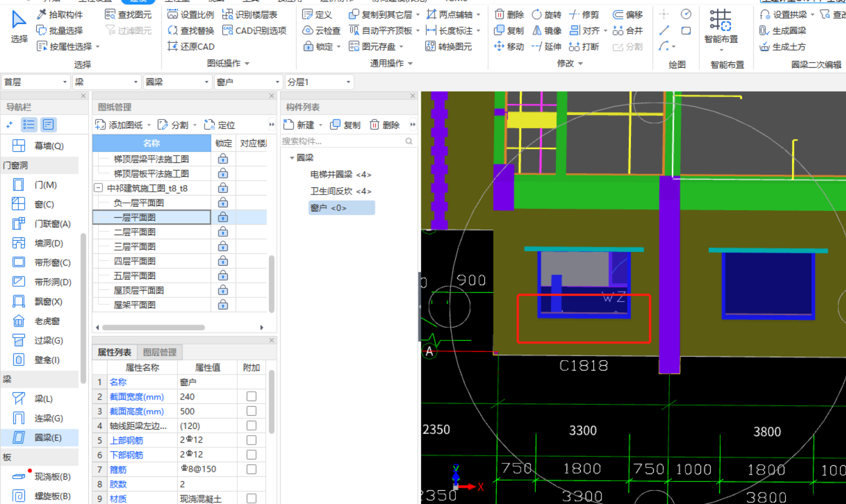
Task: Check 附加 box for 箍筋
Action: 251,469
